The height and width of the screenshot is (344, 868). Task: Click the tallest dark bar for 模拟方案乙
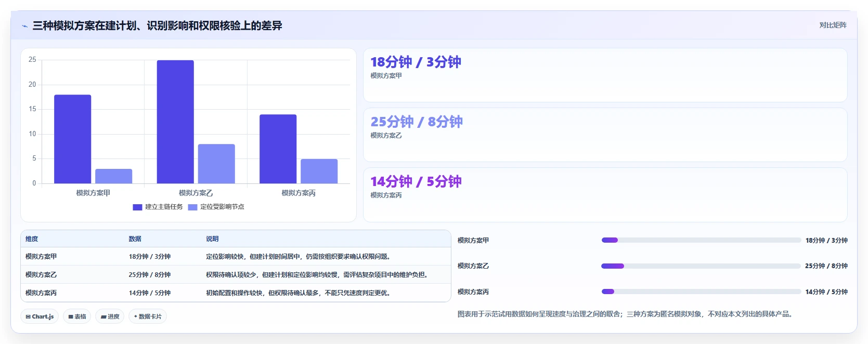click(175, 122)
